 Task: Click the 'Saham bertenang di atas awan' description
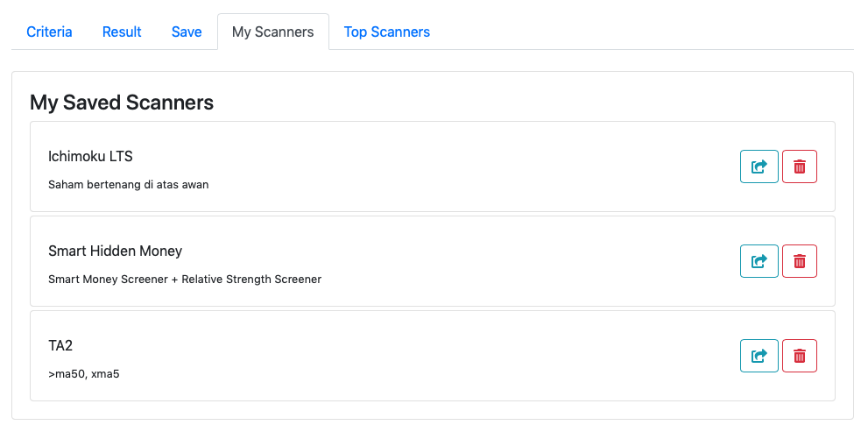coord(129,184)
